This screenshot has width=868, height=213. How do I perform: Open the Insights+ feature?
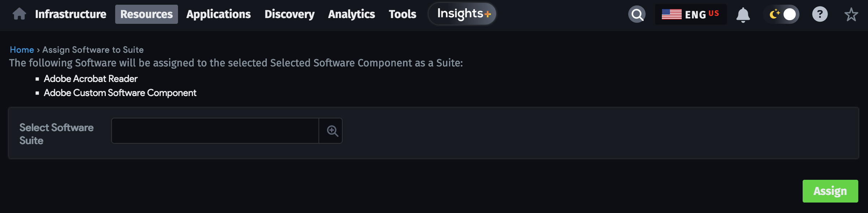click(462, 14)
